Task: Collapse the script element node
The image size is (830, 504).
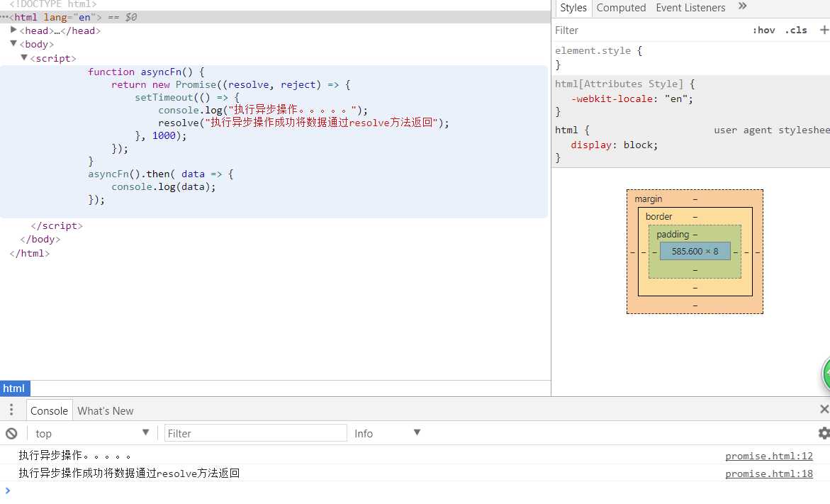Action: tap(24, 57)
